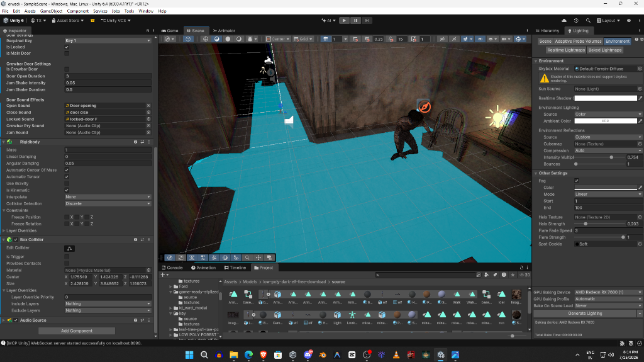This screenshot has width=644, height=362.
Task: Toggle the Is Main Door checkbox
Action: (x=67, y=54)
